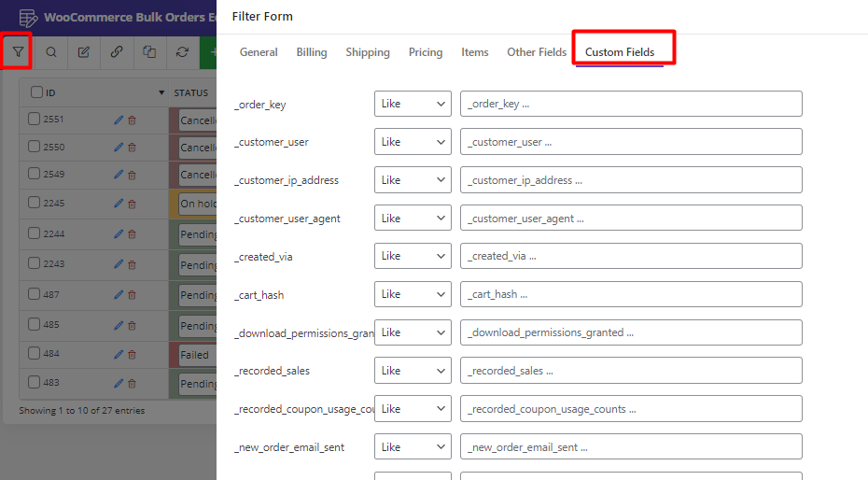The width and height of the screenshot is (868, 480).
Task: Switch to the Items tab
Action: point(475,52)
